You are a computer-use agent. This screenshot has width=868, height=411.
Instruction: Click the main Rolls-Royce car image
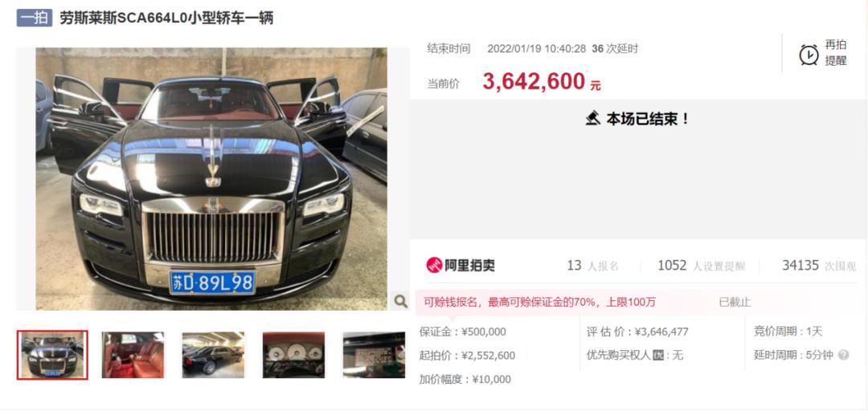(211, 179)
